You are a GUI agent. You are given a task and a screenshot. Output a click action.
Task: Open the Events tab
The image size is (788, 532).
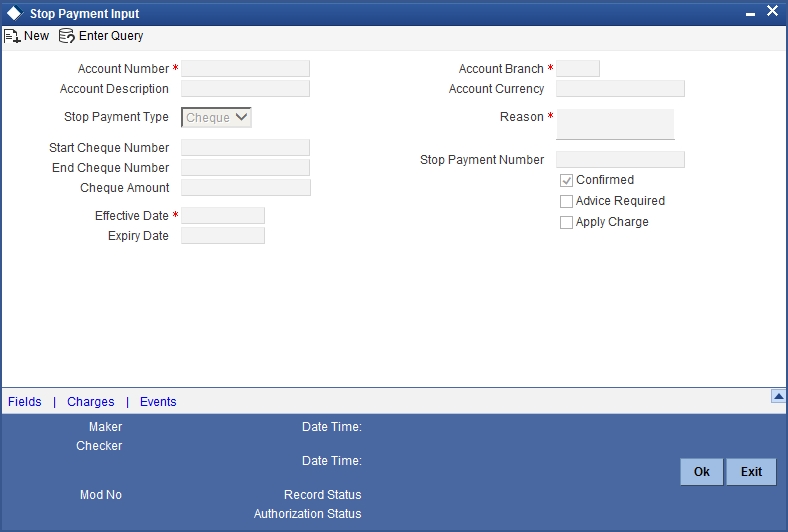pyautogui.click(x=158, y=402)
